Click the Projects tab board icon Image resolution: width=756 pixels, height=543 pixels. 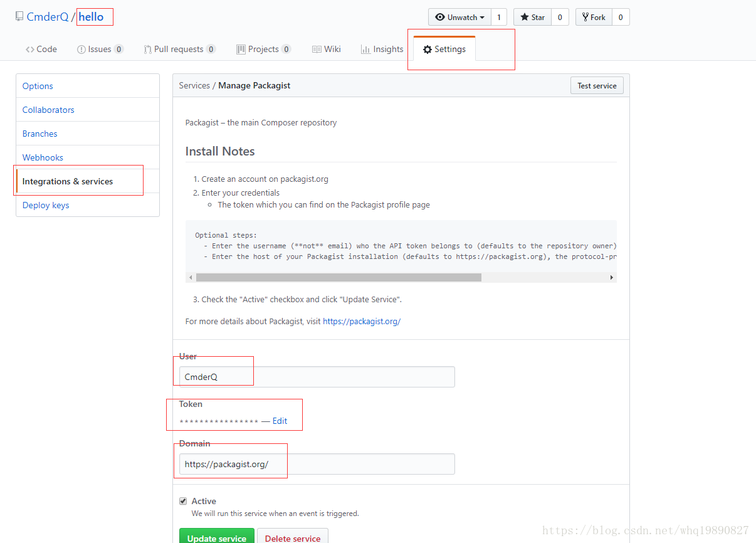[x=241, y=50]
